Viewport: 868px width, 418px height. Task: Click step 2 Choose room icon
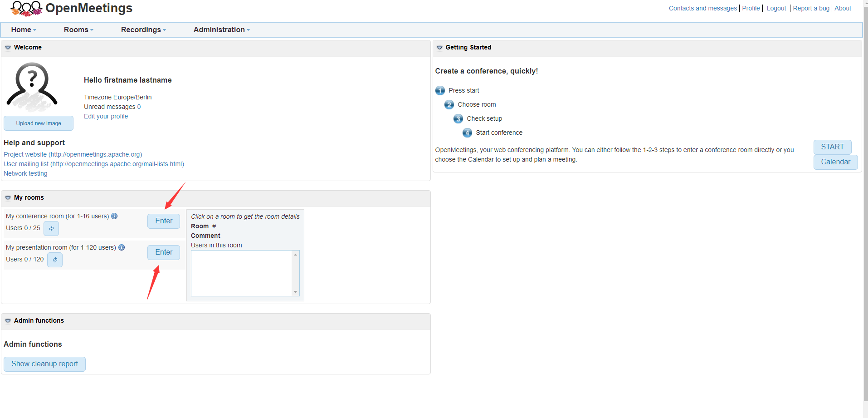point(449,105)
